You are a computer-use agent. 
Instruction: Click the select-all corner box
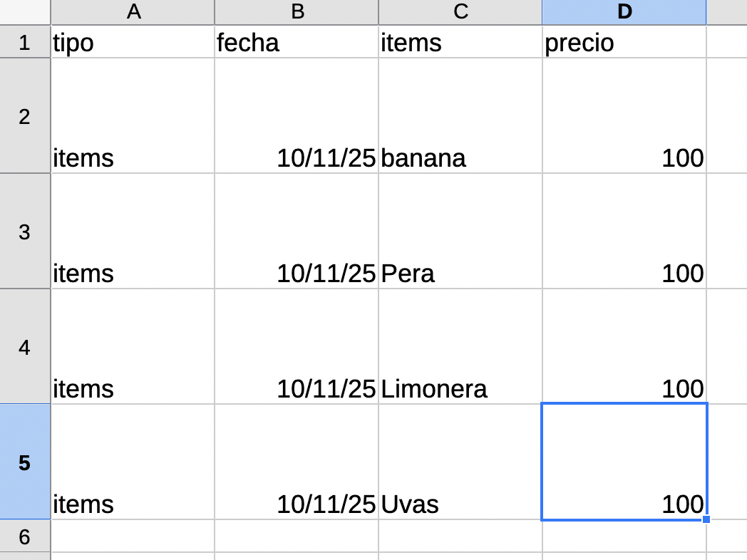point(25,12)
